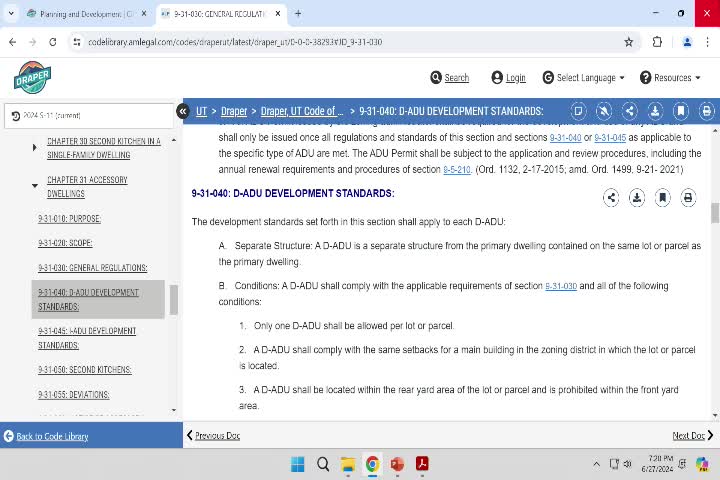
Task: Click the Login user icon
Action: 497,78
